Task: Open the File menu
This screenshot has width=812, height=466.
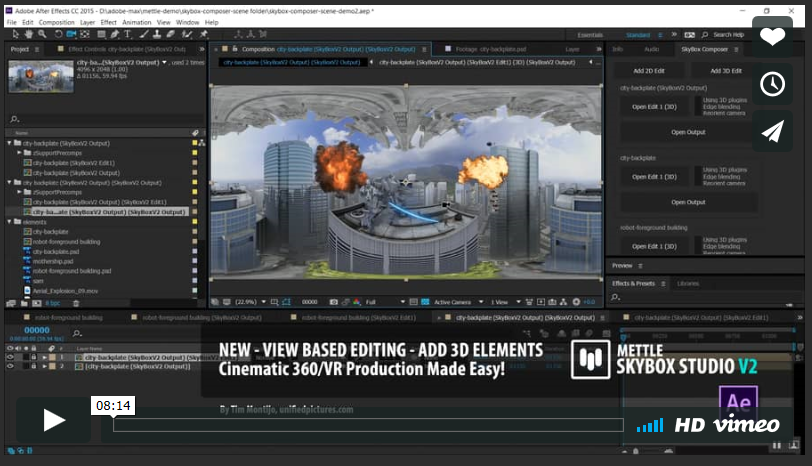Action: tap(11, 22)
